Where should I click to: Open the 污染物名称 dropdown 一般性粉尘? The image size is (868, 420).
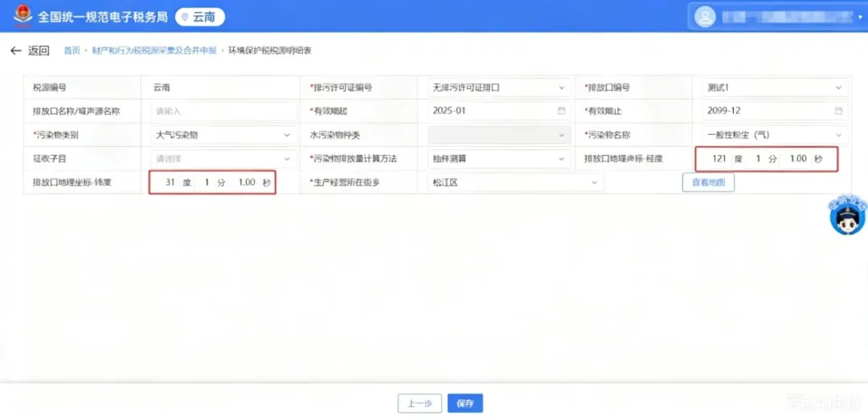coord(775,134)
